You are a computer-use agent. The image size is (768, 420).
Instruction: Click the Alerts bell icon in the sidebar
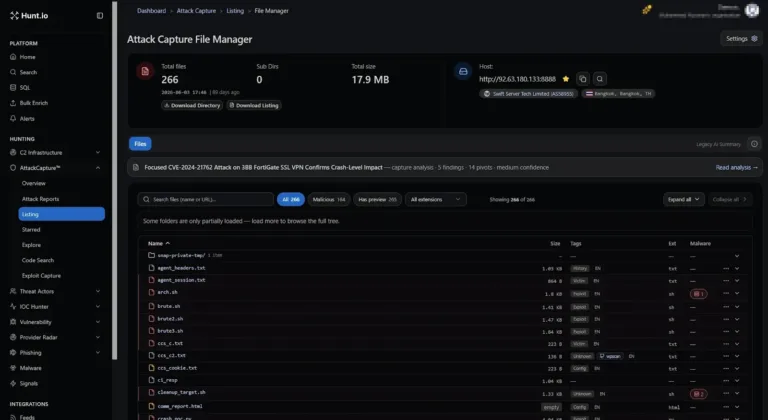coord(13,119)
